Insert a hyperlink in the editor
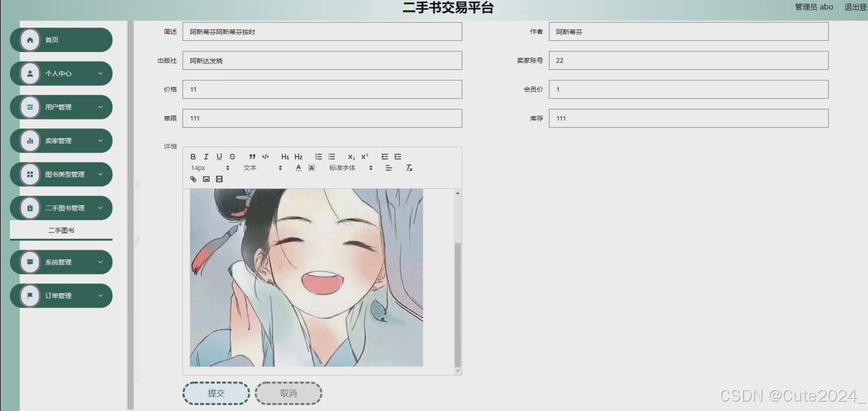 click(193, 179)
